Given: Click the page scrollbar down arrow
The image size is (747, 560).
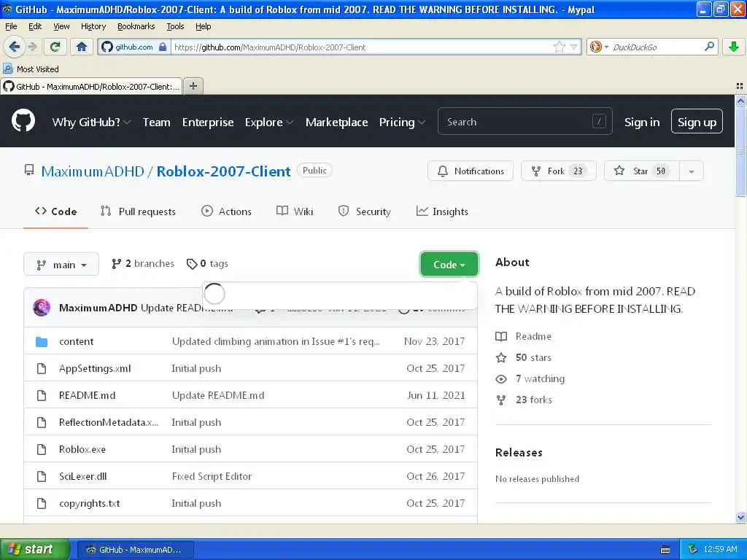Looking at the screenshot, I should 740,518.
